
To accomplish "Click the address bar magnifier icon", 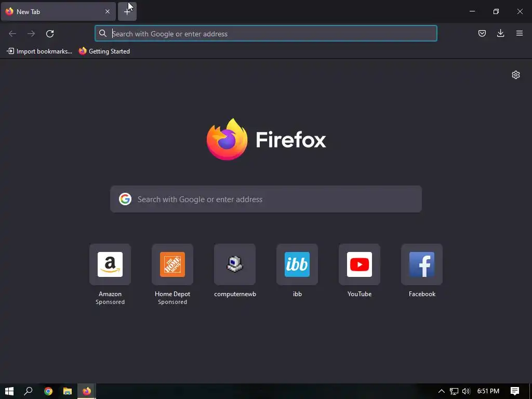I will (103, 33).
